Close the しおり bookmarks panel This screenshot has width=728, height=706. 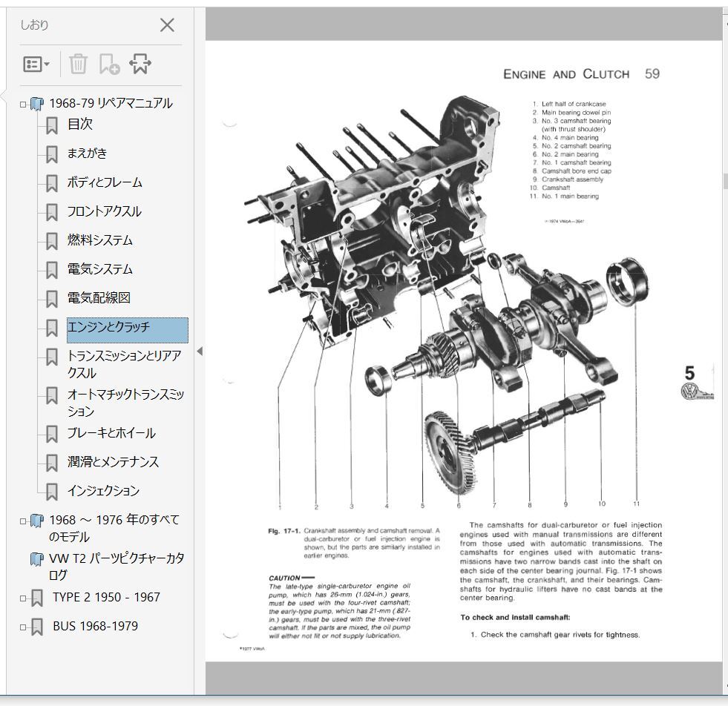pyautogui.click(x=167, y=25)
